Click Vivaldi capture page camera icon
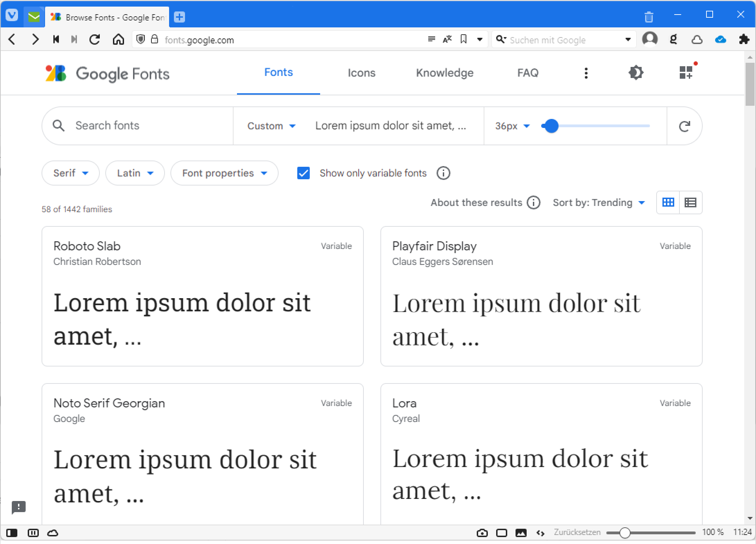Image resolution: width=756 pixels, height=544 pixels. click(x=482, y=533)
